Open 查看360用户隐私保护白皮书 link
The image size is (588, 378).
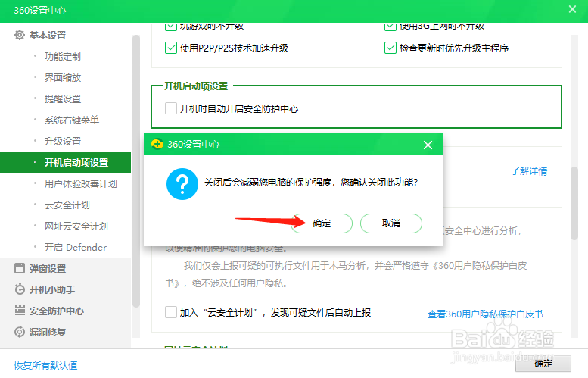pos(485,314)
